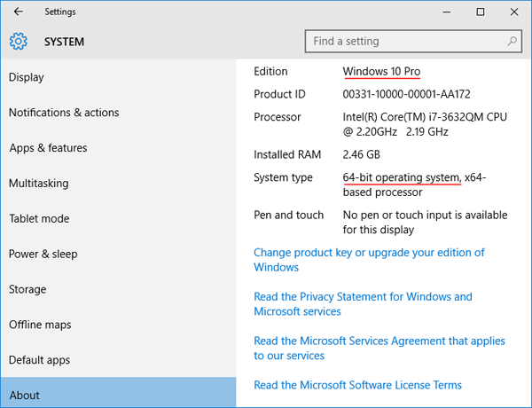
Task: Maximize the Settings window
Action: pyautogui.click(x=480, y=12)
